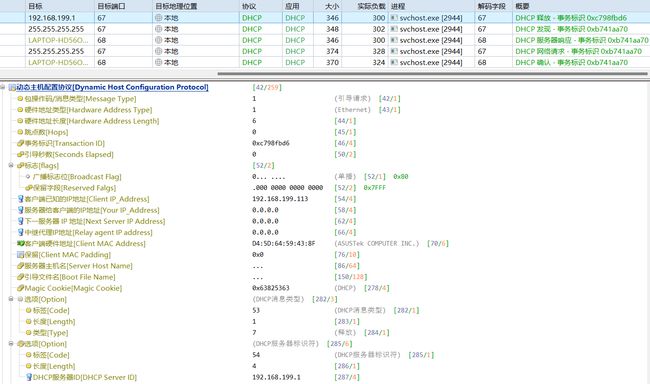650x384 pixels.
Task: Click the Relay agent IP address icon
Action: [x=20, y=233]
